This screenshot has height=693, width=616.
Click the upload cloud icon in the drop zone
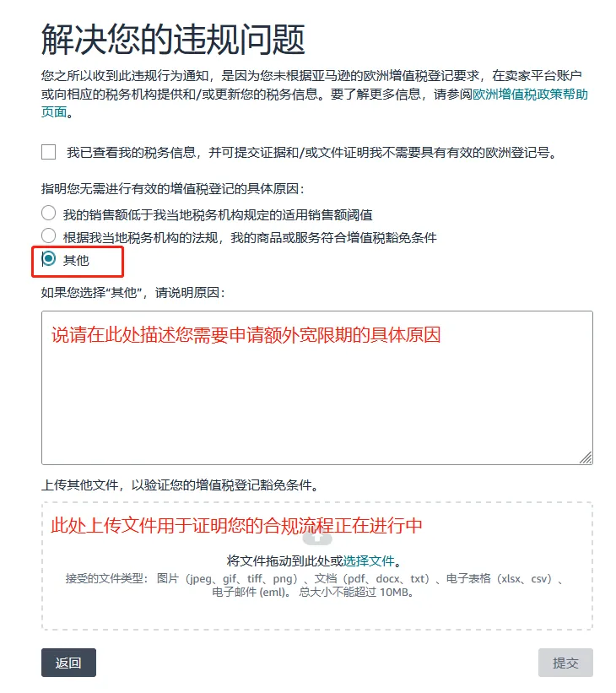pyautogui.click(x=316, y=538)
